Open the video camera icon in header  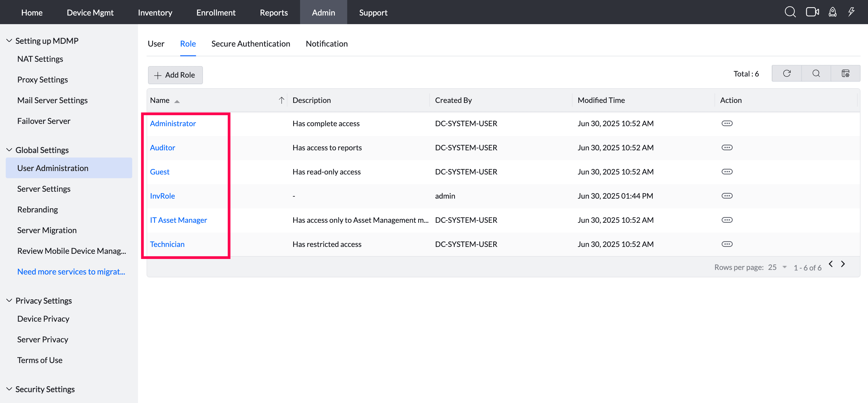click(x=812, y=12)
